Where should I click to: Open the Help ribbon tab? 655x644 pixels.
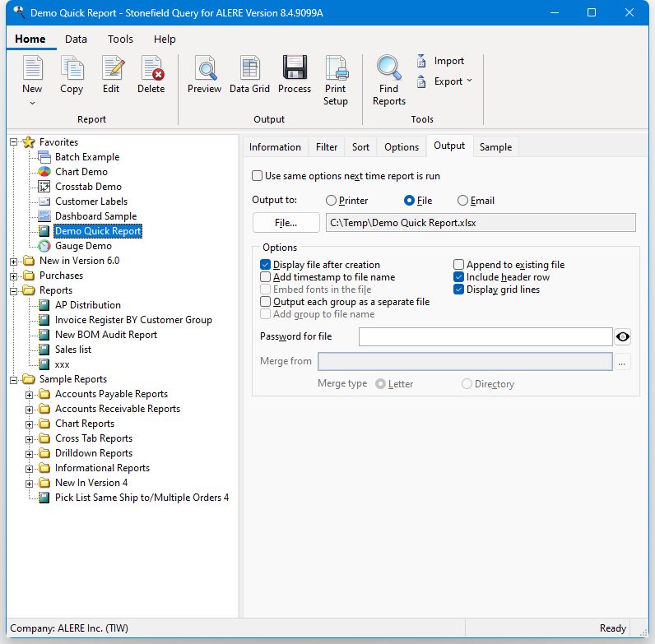click(x=165, y=39)
